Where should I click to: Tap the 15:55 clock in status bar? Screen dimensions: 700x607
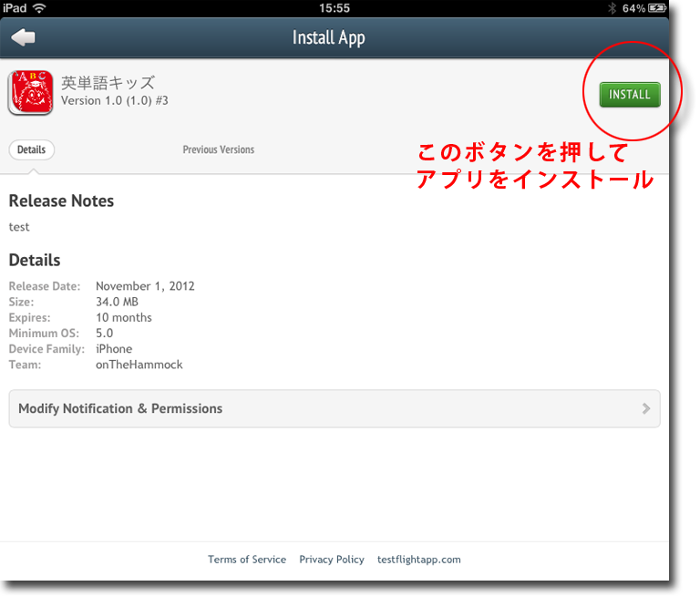[335, 8]
